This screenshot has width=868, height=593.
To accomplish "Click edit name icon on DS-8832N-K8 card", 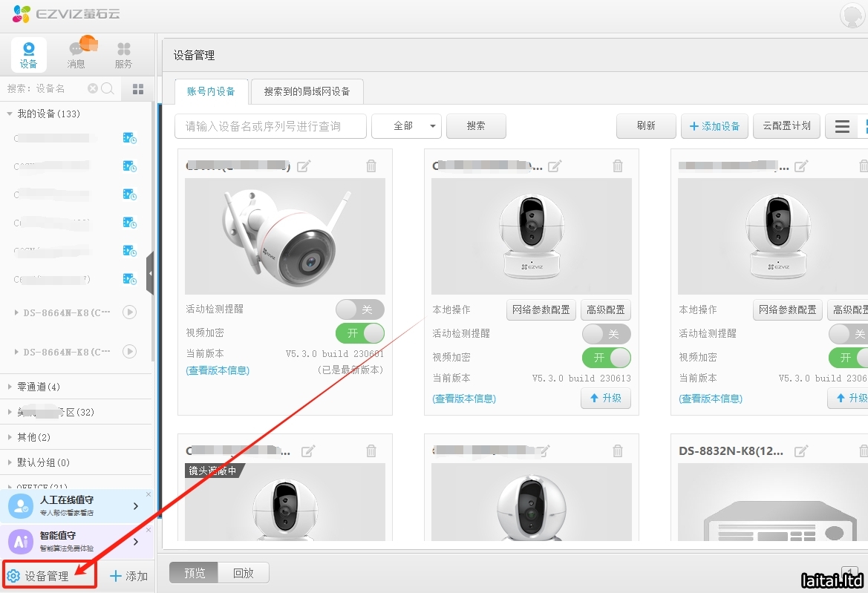I will coord(801,451).
